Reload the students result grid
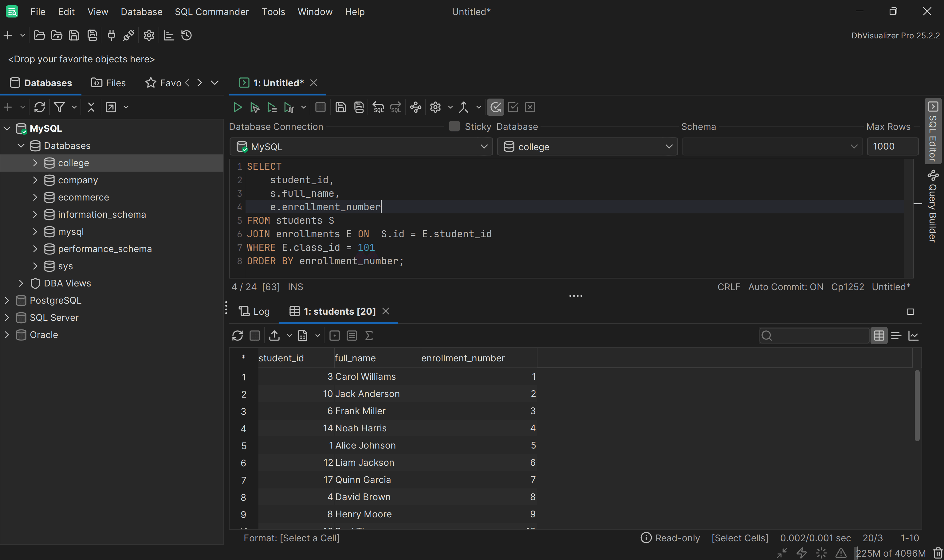Screen dimensions: 944x560 [x=238, y=336]
